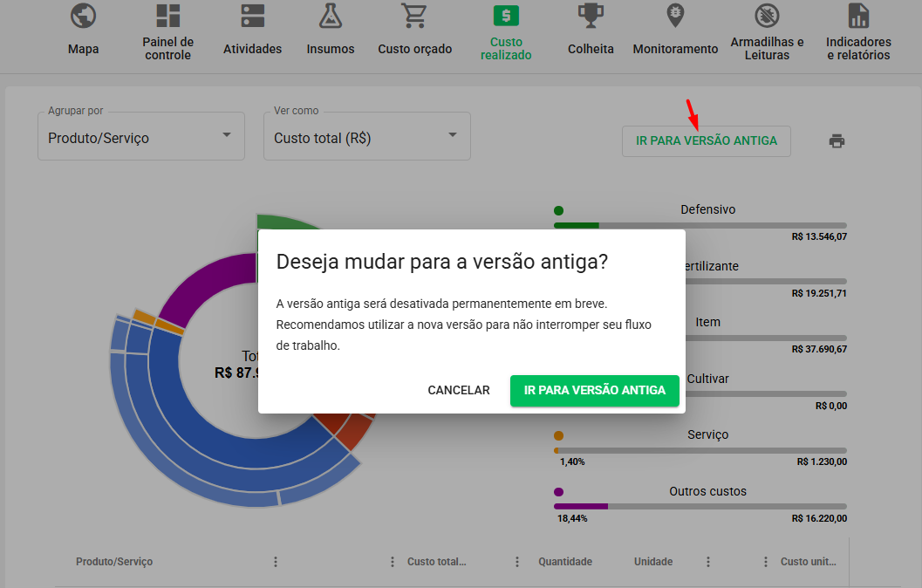Open the Insumos flask icon
This screenshot has width=922, height=588.
[x=330, y=16]
